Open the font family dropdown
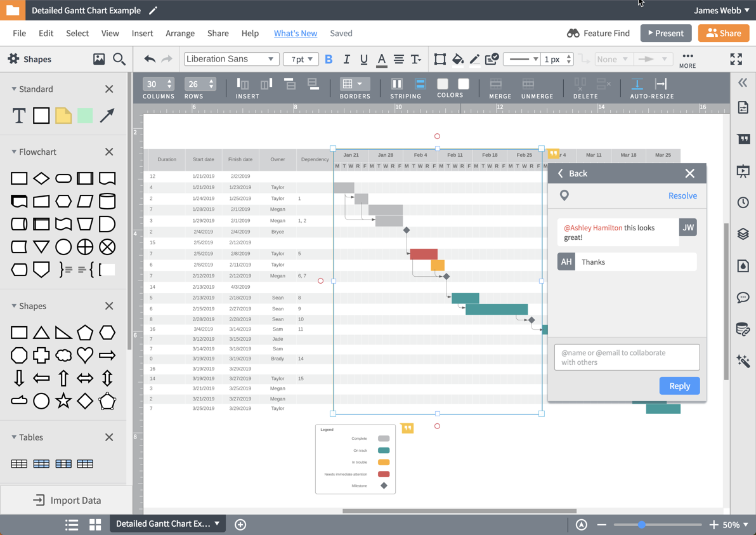The width and height of the screenshot is (756, 535). 231,58
